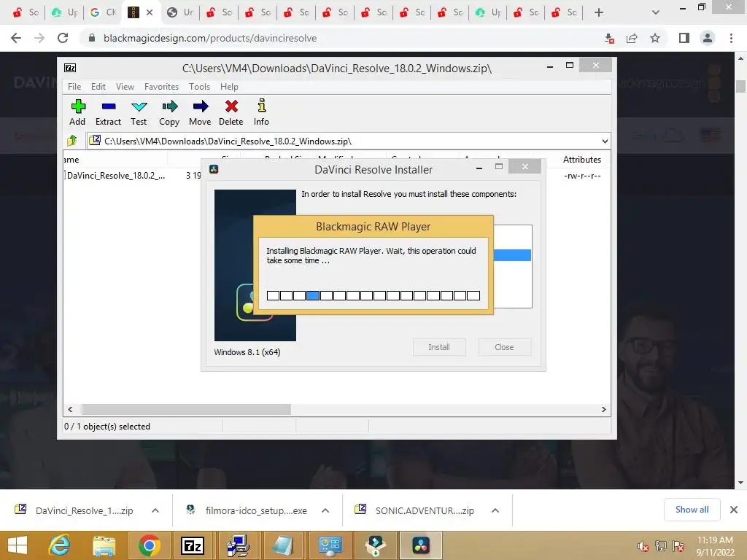Click the Test toolbar icon in 7-Zip
Viewport: 747px width, 560px height.
tap(139, 113)
